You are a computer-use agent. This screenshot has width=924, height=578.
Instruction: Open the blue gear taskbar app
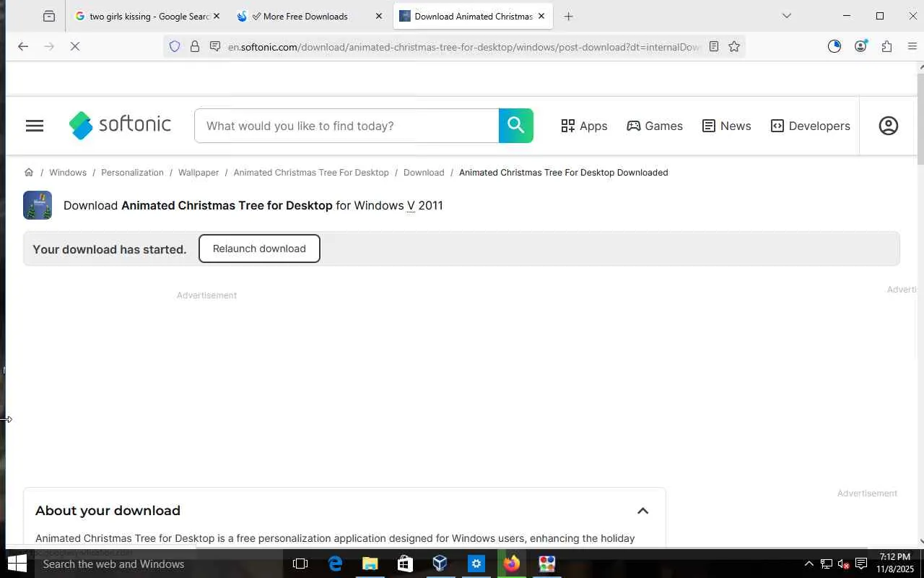(x=476, y=564)
